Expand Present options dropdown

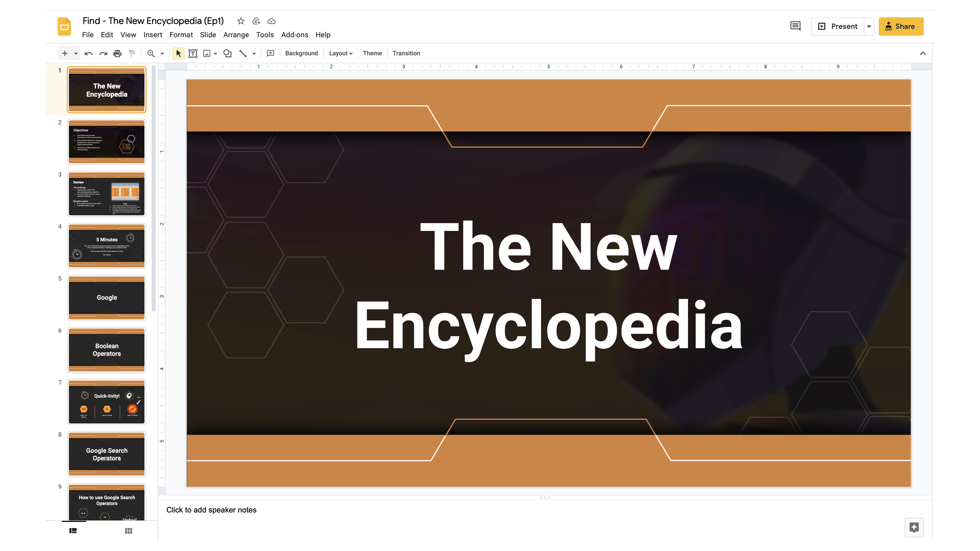coord(869,26)
